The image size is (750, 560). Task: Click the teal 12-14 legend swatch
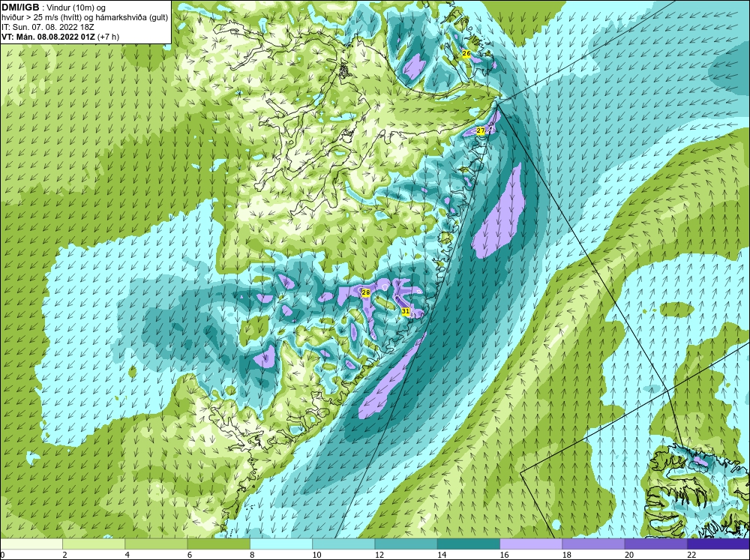[406, 544]
